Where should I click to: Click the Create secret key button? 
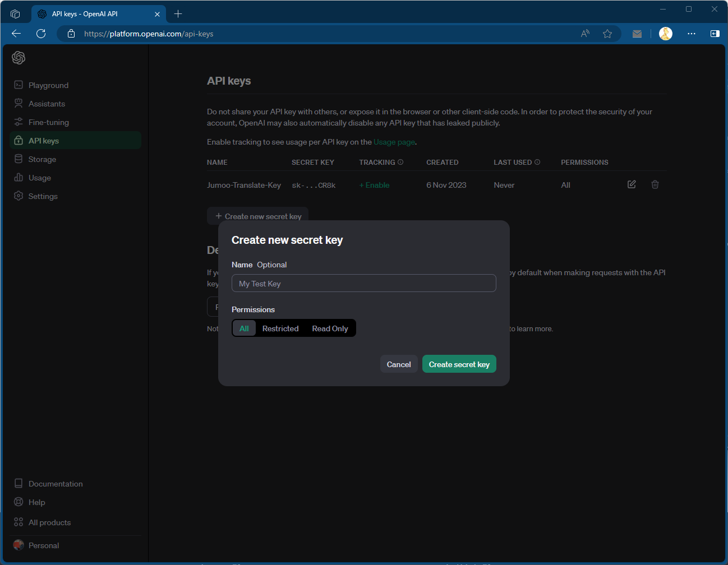point(459,364)
